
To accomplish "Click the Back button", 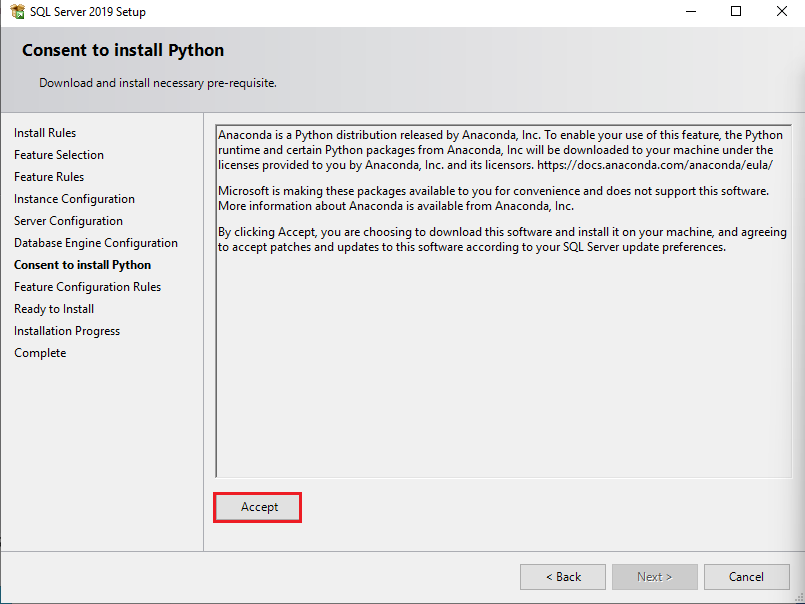I will (562, 576).
